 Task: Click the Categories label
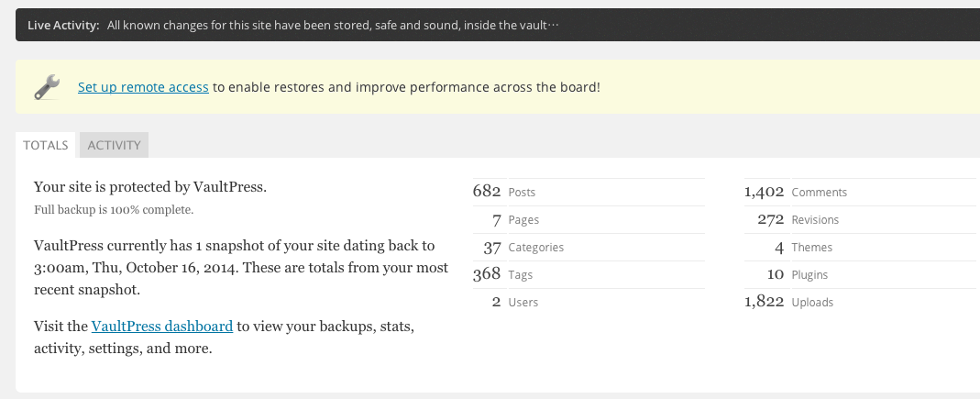536,248
